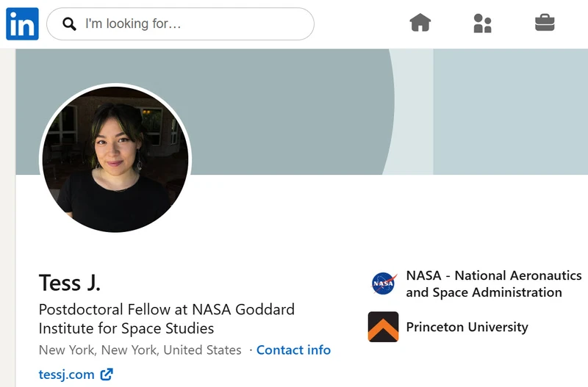Go to the Home feed icon

click(x=420, y=23)
